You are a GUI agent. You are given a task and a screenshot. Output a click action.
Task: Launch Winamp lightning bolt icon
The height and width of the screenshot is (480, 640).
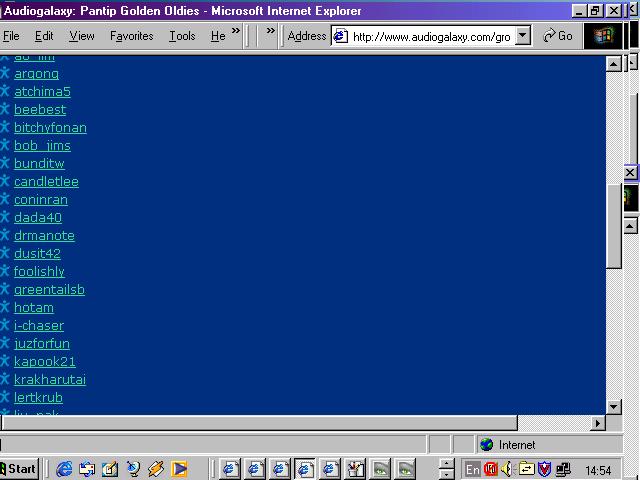pyautogui.click(x=156, y=469)
